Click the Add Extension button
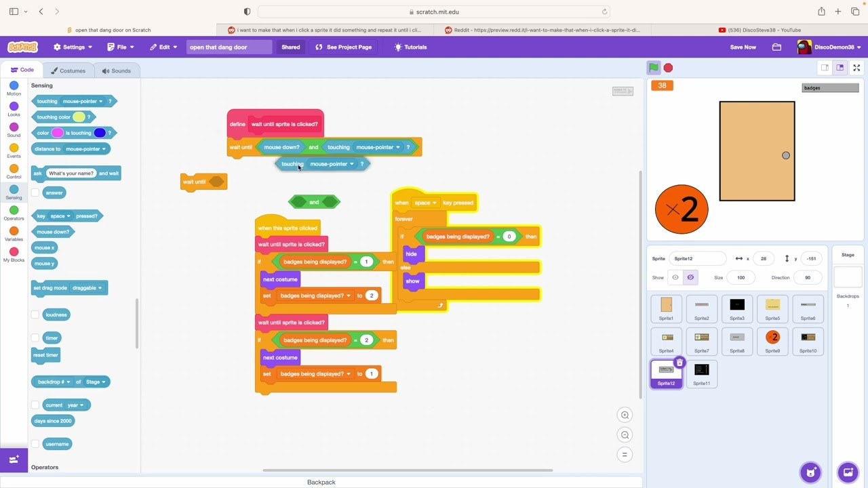868x488 pixels. click(14, 460)
